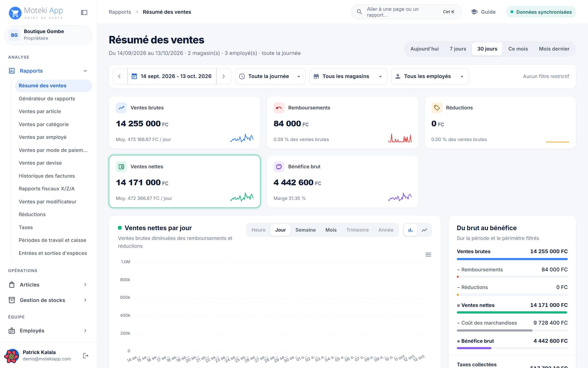Click the Ventes nettes green progress bar
The image size is (588, 368).
(512, 313)
